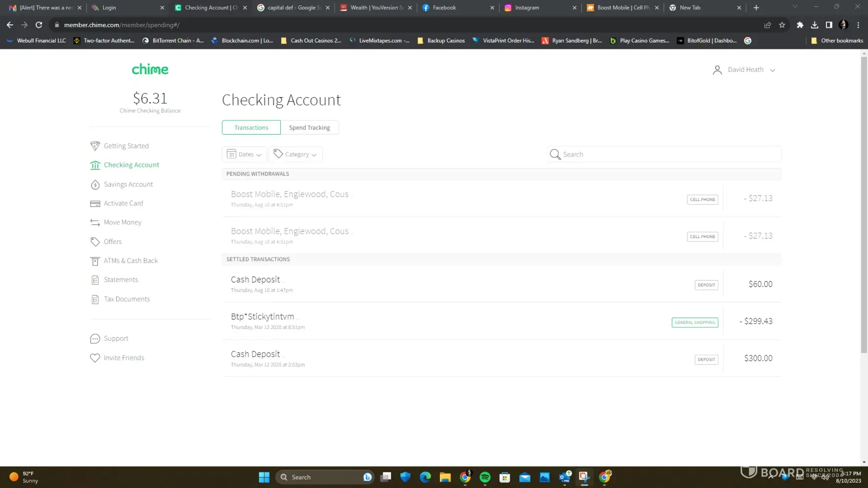This screenshot has height=488, width=868.
Task: Open browser downloads icon
Action: [x=814, y=25]
